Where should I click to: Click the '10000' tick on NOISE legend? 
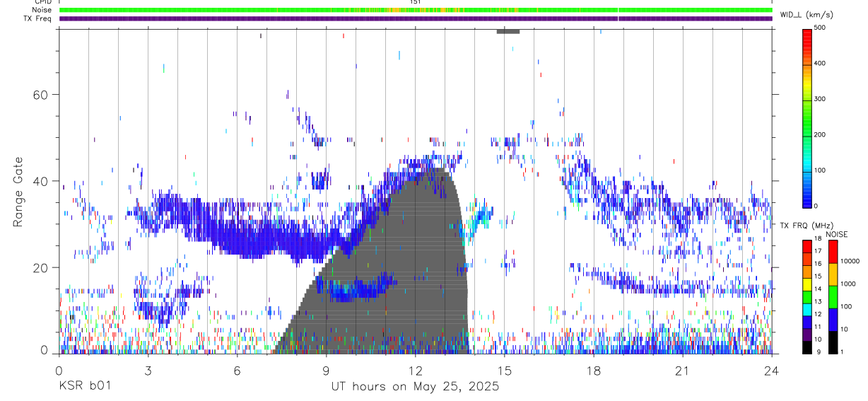850,261
